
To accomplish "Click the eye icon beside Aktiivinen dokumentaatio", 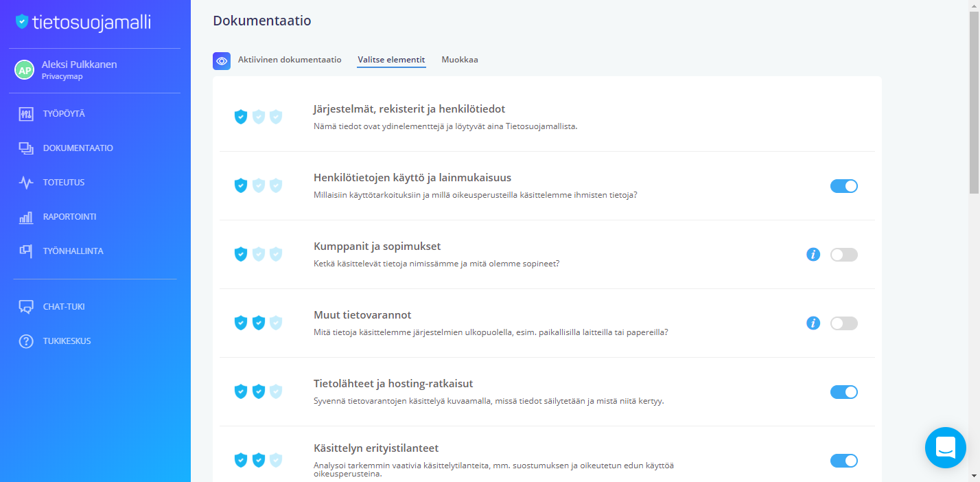I will pos(222,60).
